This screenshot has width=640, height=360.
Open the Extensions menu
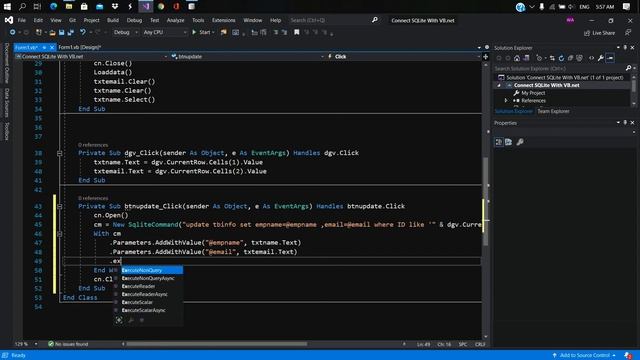(x=224, y=20)
